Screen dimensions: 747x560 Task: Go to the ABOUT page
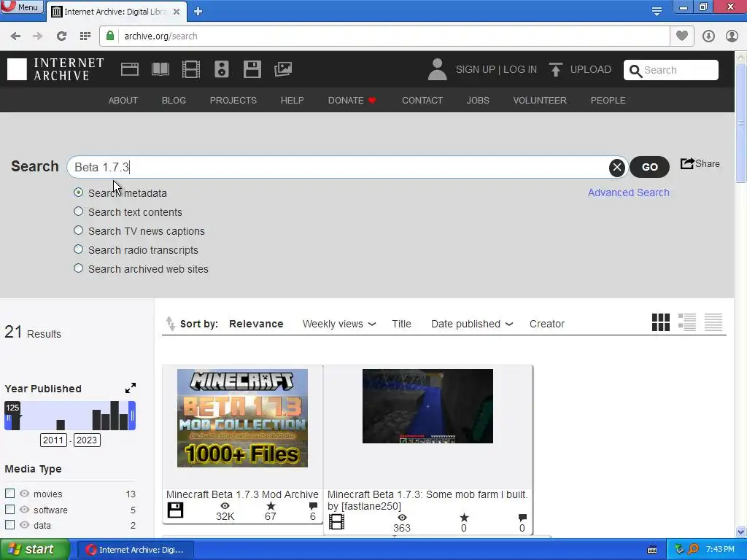[123, 101]
